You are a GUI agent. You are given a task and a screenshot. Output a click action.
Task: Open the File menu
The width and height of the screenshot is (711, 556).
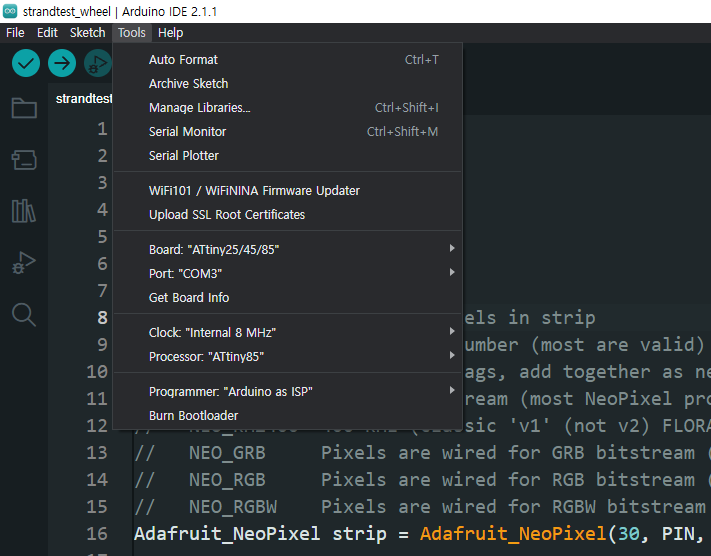pos(15,33)
